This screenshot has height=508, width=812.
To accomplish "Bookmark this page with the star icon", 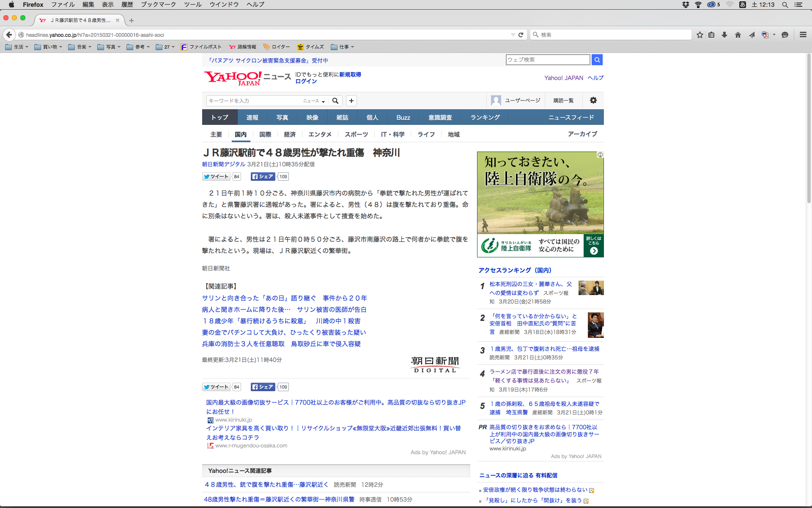I will pos(700,35).
